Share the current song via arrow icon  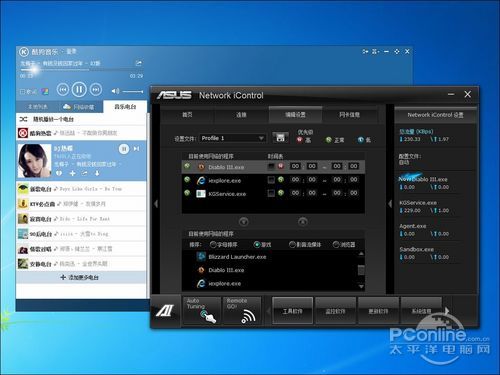[139, 63]
